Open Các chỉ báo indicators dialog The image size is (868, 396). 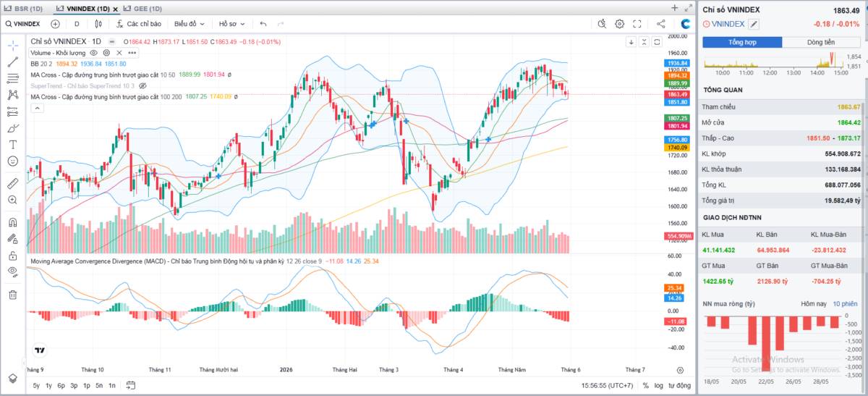[x=137, y=23]
